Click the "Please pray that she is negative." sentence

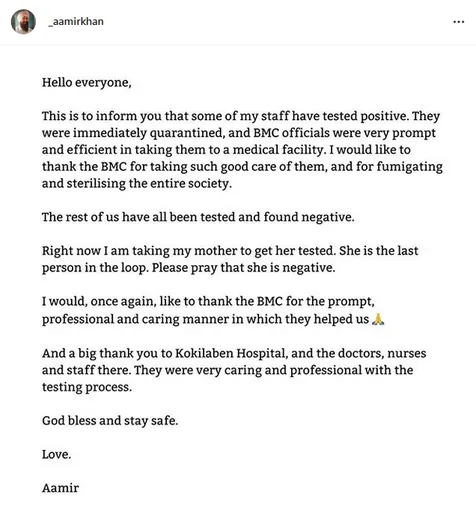(244, 268)
